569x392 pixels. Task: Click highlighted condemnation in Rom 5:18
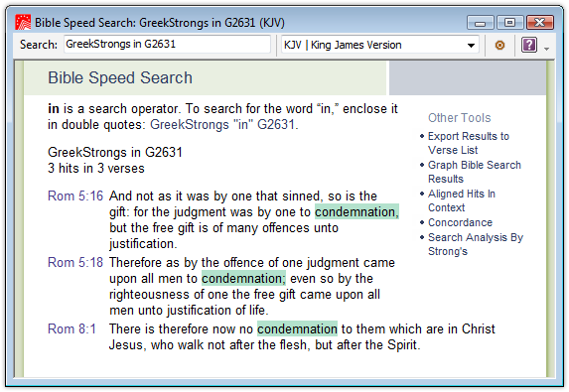(243, 279)
